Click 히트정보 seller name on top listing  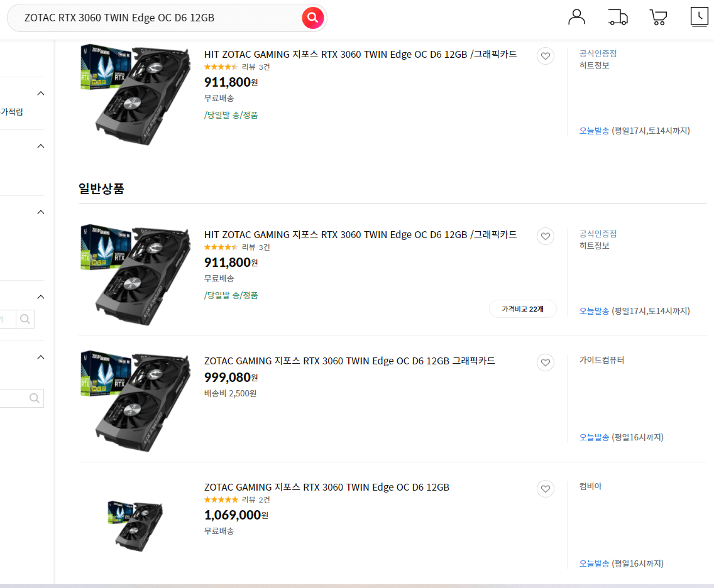pos(594,65)
